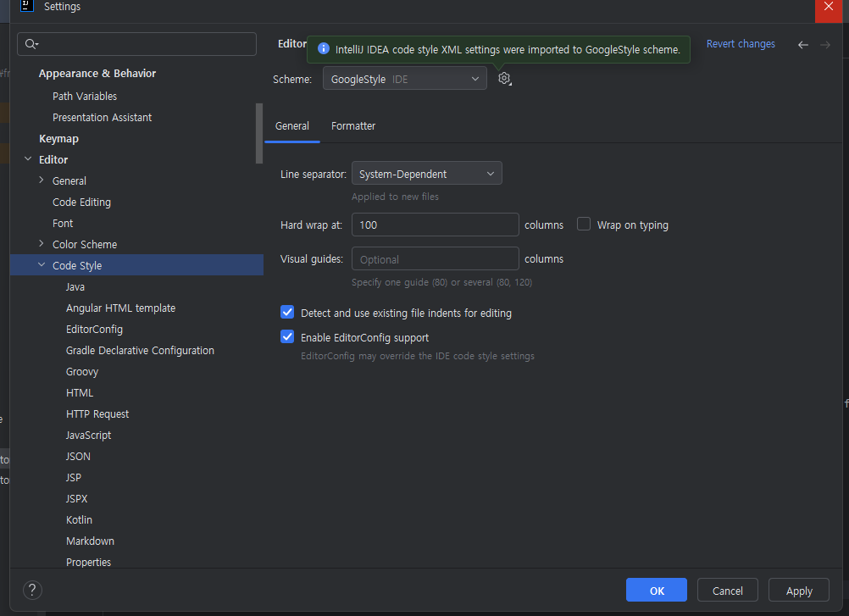Open scheme actions gear icon
Image resolution: width=849 pixels, height=616 pixels.
pos(505,79)
